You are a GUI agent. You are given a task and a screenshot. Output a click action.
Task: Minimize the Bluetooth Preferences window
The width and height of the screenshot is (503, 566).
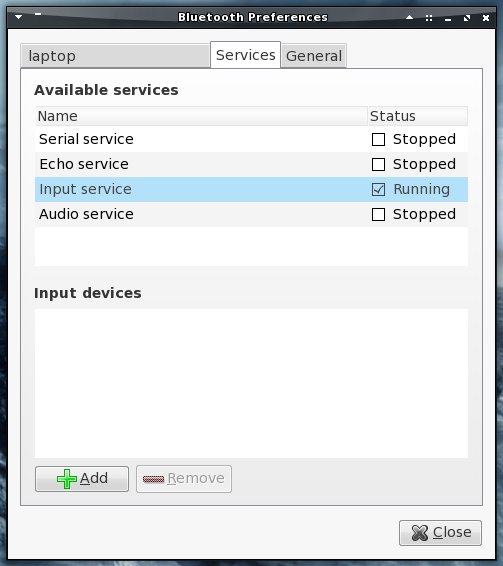pyautogui.click(x=448, y=19)
